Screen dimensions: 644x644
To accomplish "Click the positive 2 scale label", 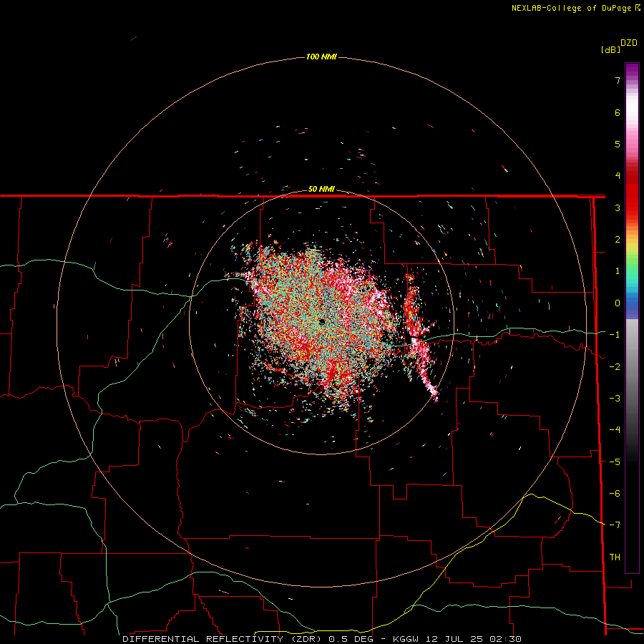I will click(x=618, y=240).
